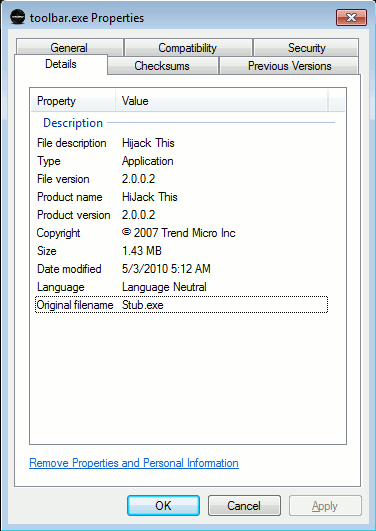Select the Product version row
Screen dimensions: 376x531
[182, 215]
